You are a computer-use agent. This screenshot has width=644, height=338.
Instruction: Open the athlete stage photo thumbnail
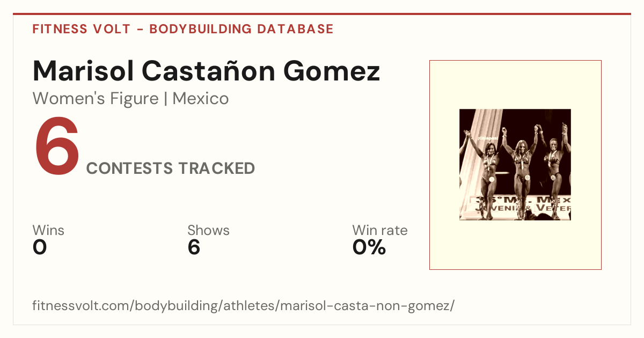(x=515, y=165)
